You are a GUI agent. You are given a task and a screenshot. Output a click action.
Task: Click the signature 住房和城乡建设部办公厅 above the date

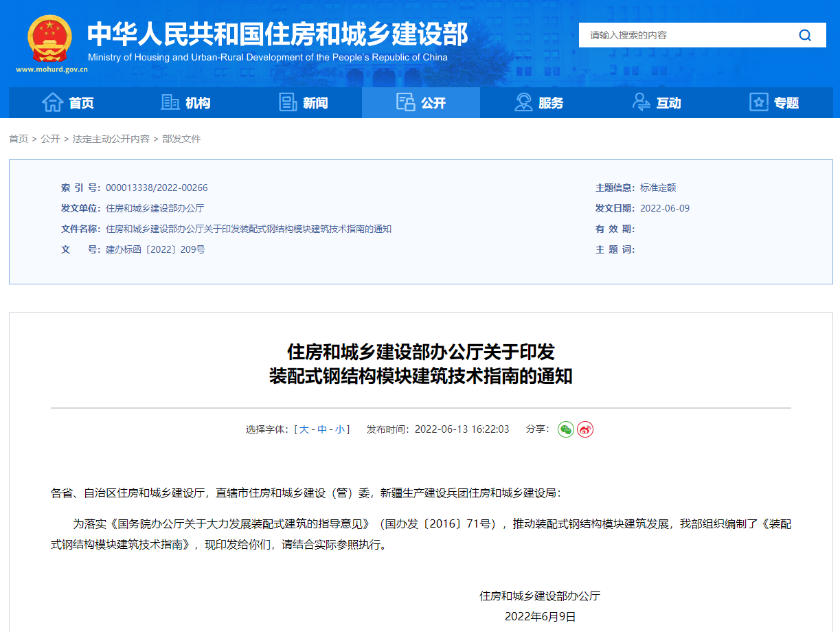click(x=540, y=596)
